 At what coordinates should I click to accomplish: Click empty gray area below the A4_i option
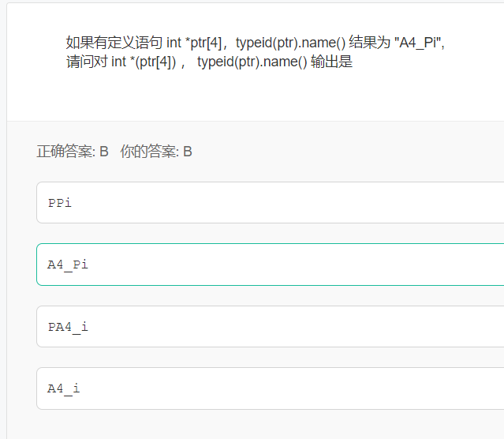point(237,425)
